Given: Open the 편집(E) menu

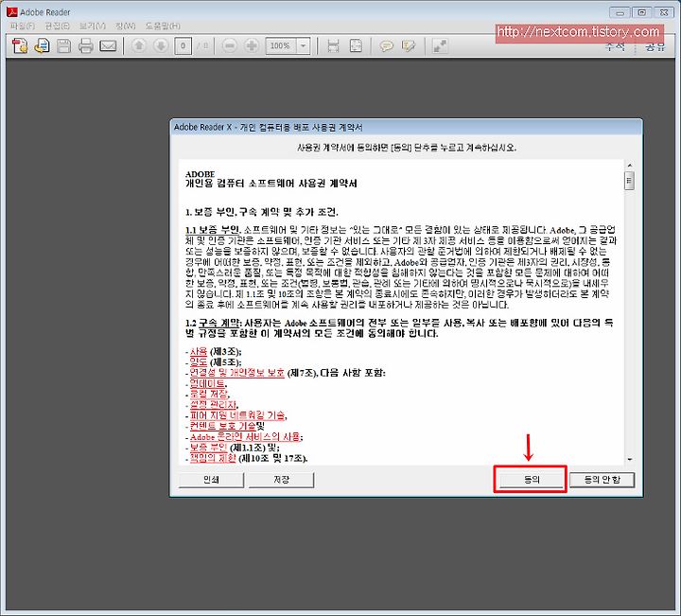Looking at the screenshot, I should point(58,26).
